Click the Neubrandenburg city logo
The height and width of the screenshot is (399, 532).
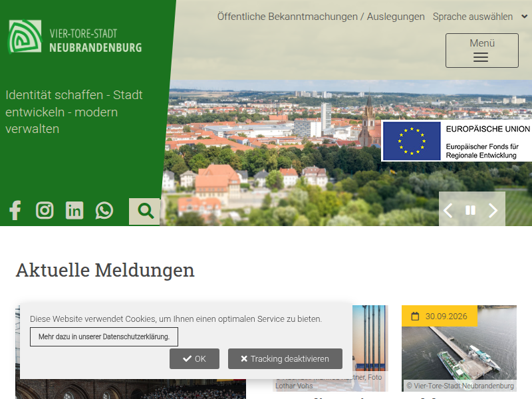(75, 37)
